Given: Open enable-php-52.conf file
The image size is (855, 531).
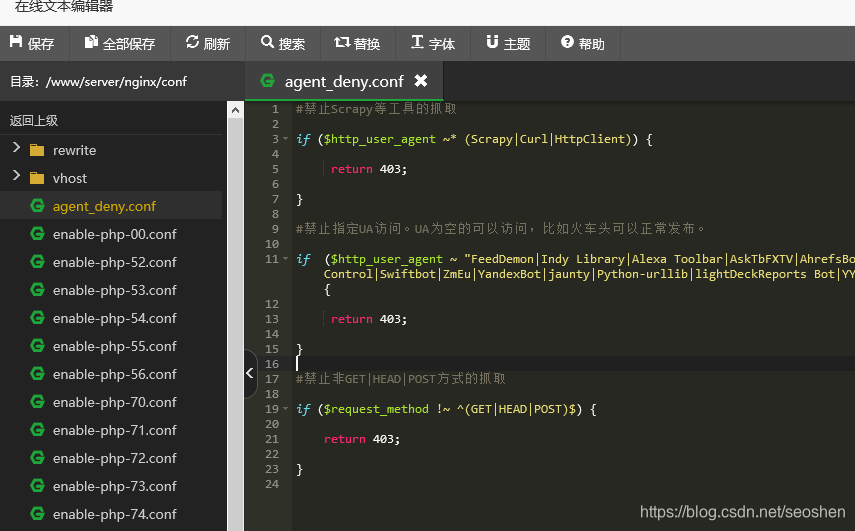Looking at the screenshot, I should coord(115,262).
